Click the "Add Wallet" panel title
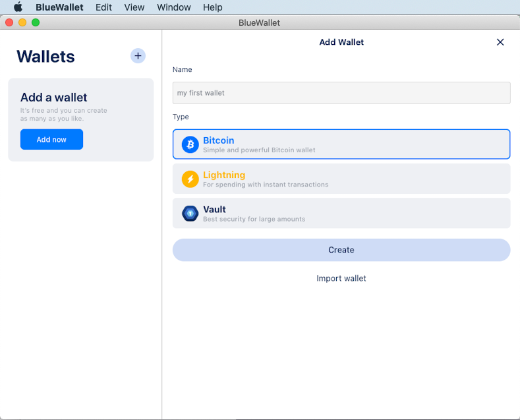This screenshot has width=520, height=420. (341, 42)
